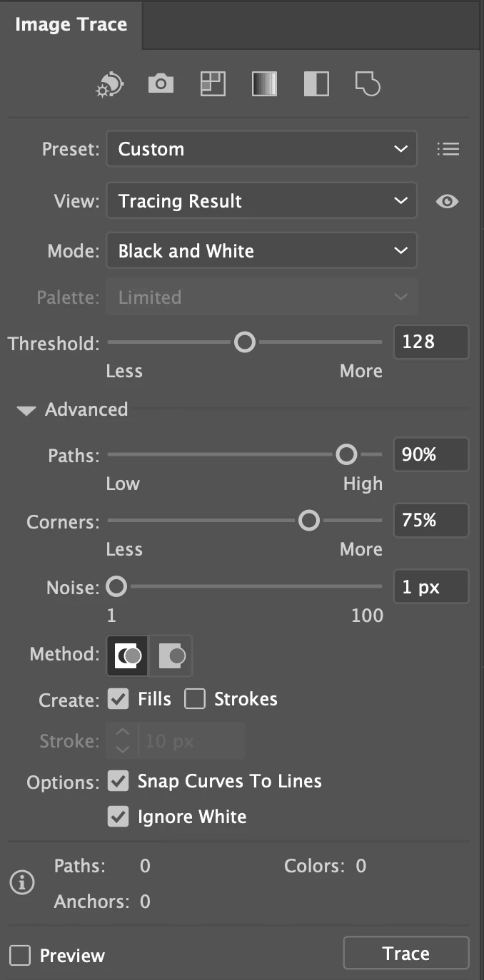Select the Abutting method icon
The width and height of the screenshot is (484, 980).
click(x=128, y=655)
